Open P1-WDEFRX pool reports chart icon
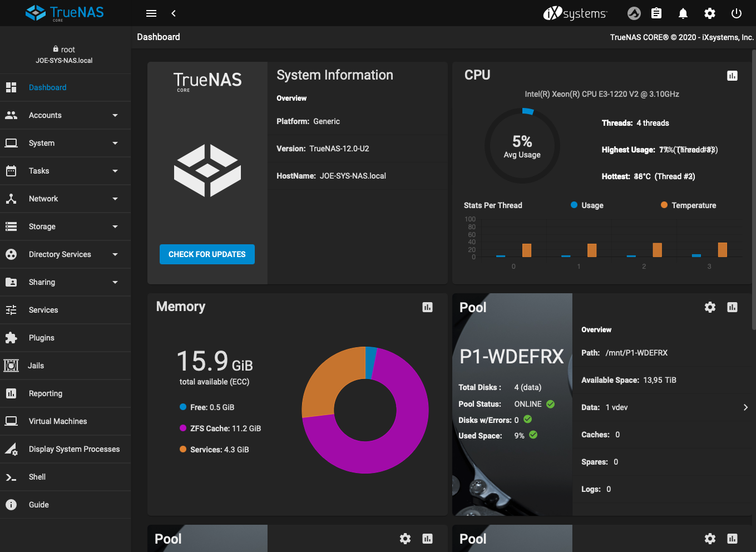The height and width of the screenshot is (552, 756). point(732,307)
